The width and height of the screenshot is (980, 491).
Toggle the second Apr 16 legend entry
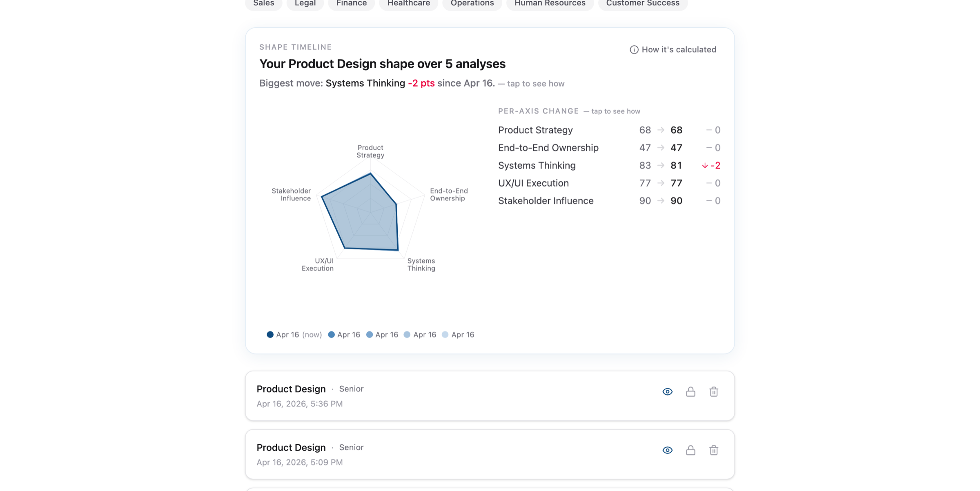coord(344,335)
